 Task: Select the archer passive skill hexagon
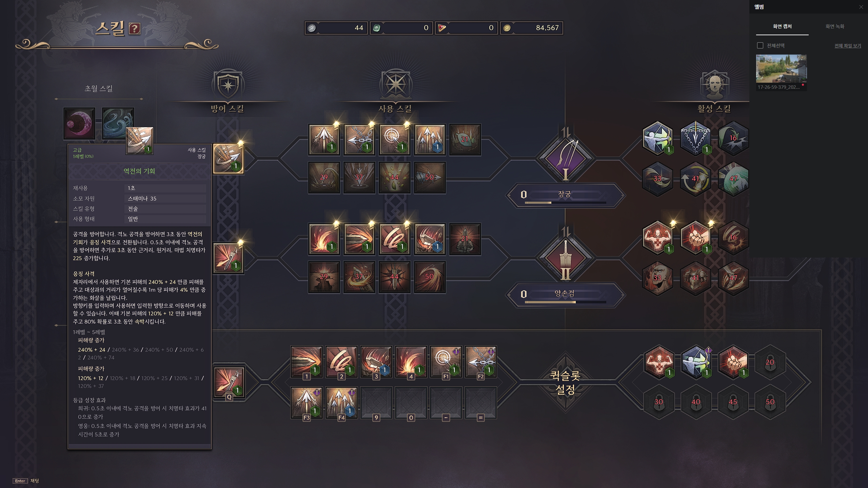click(657, 138)
